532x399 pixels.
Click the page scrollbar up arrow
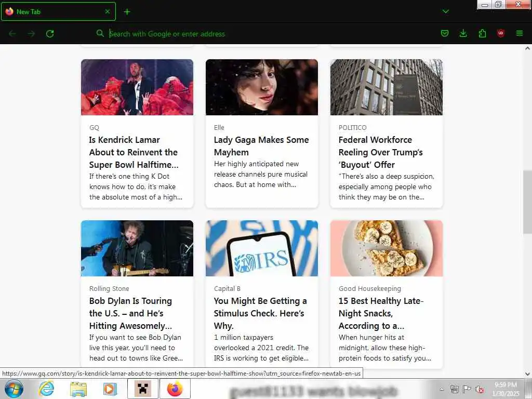pyautogui.click(x=527, y=48)
